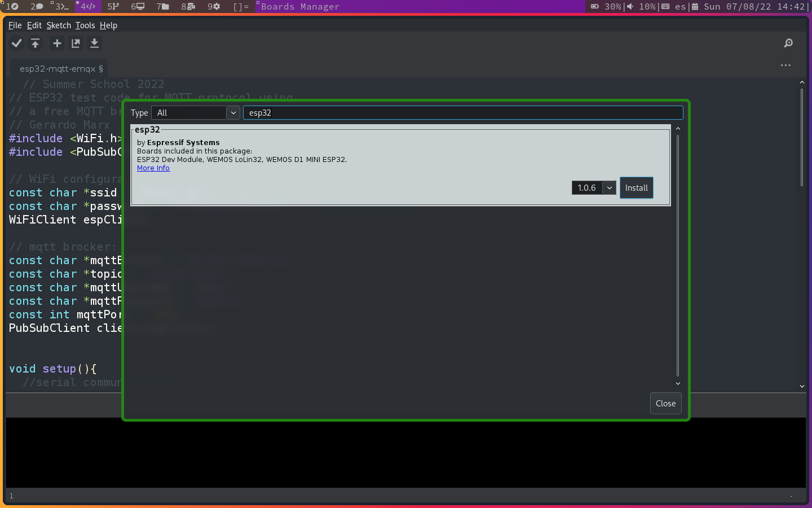The height and width of the screenshot is (508, 812).
Task: Click the Boards Manager list scrollbar
Action: click(x=678, y=254)
